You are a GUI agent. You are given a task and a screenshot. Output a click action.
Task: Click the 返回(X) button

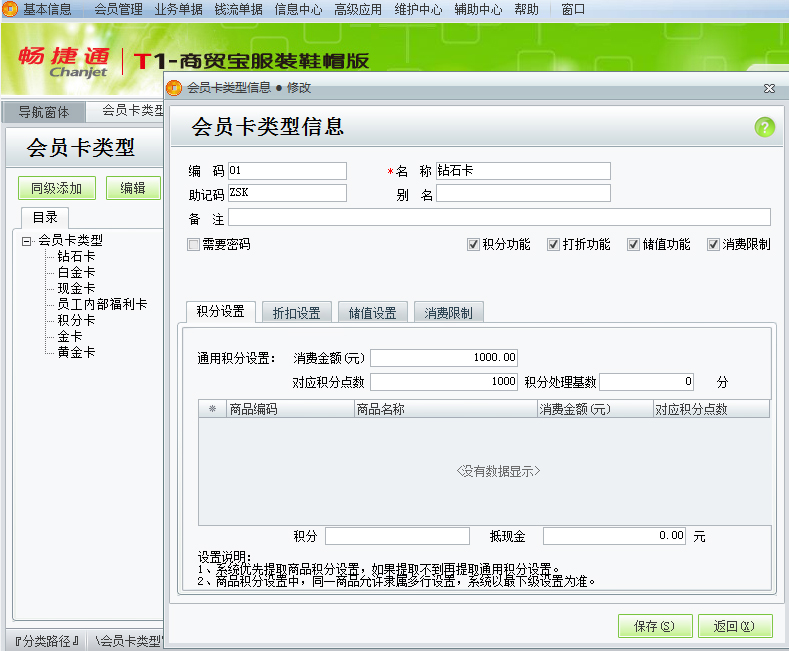tap(735, 626)
